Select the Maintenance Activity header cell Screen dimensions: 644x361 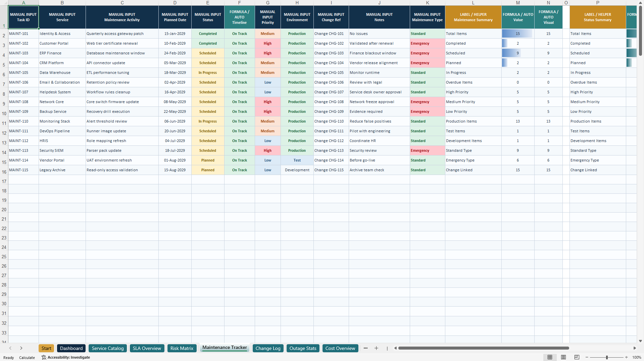[x=122, y=17]
